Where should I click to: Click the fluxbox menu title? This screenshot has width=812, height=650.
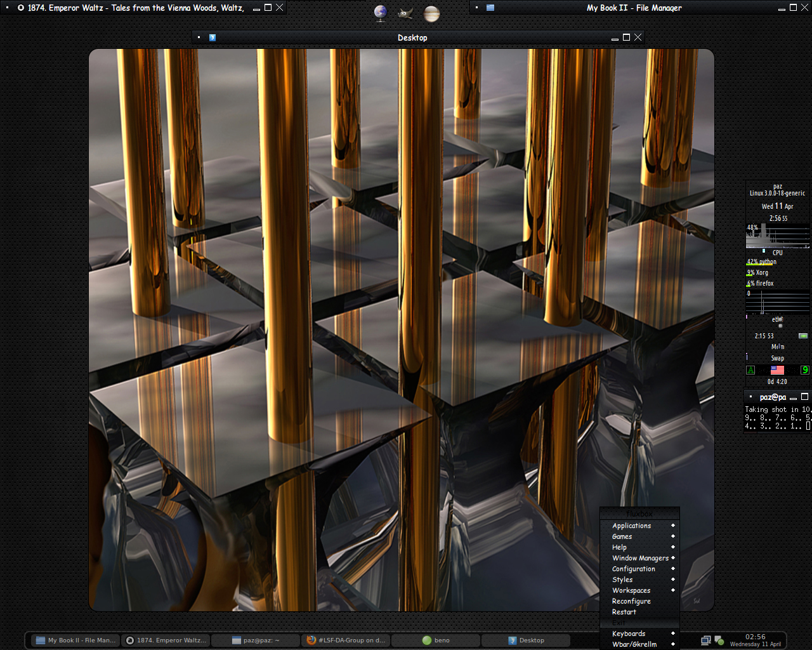click(639, 514)
